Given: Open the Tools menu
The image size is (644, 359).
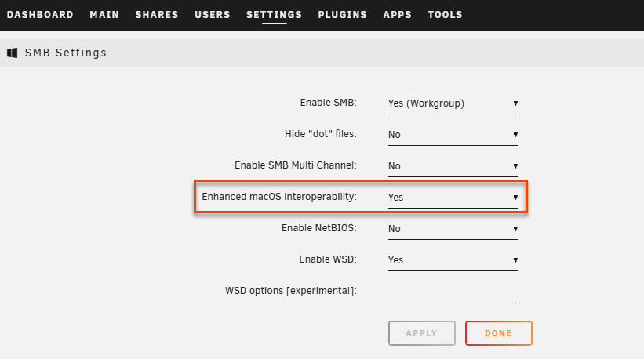Looking at the screenshot, I should (x=445, y=15).
